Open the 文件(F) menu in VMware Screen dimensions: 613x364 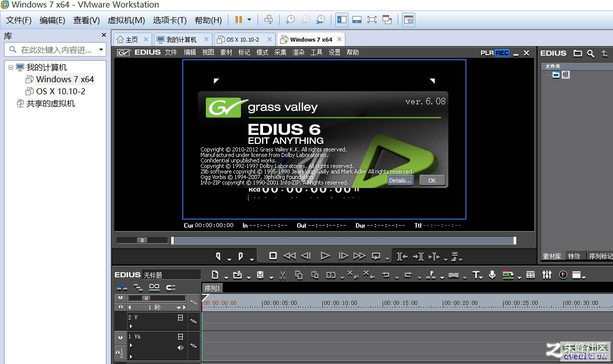coord(19,20)
